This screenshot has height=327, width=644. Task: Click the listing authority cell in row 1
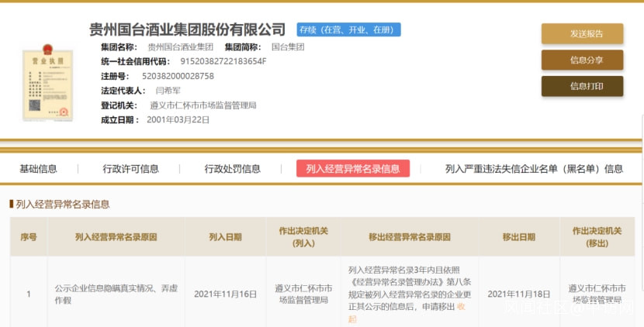tap(303, 294)
